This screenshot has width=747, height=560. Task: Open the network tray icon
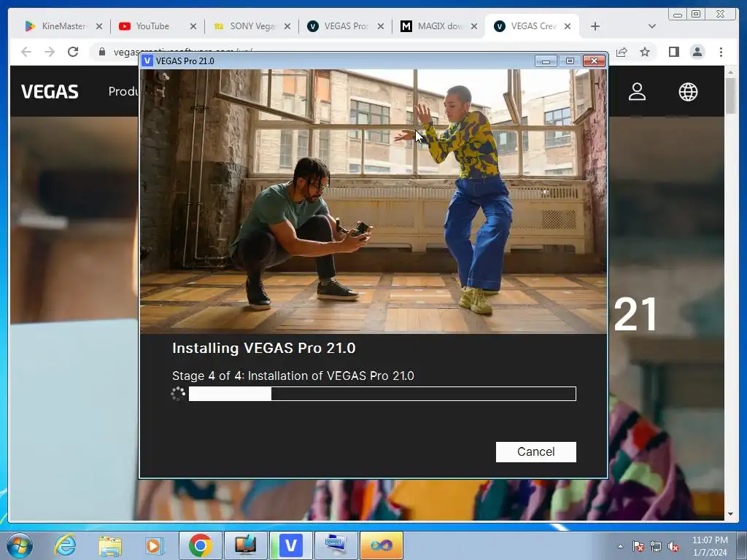tap(656, 546)
